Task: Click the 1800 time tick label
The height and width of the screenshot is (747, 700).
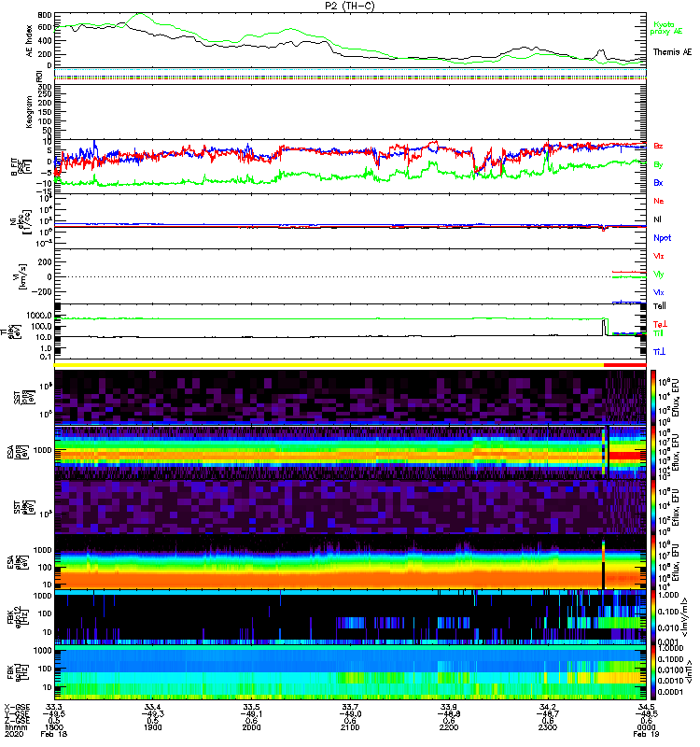Action: pyautogui.click(x=54, y=727)
